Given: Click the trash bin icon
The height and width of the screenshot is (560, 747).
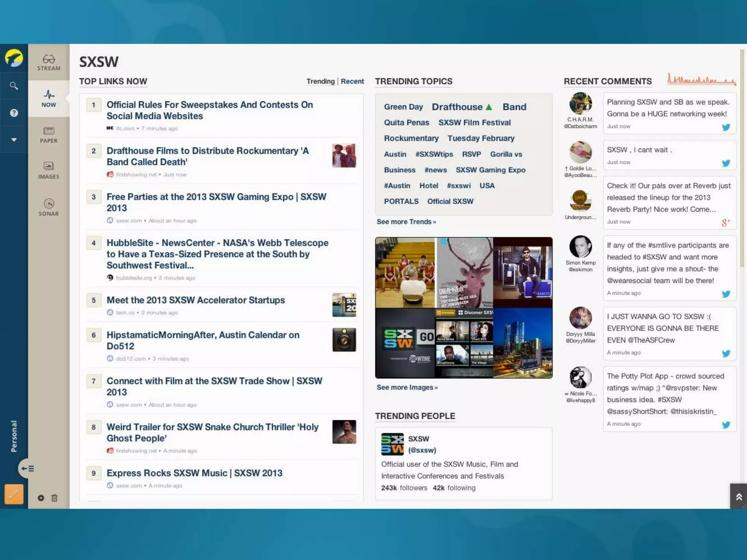Looking at the screenshot, I should pos(54,498).
